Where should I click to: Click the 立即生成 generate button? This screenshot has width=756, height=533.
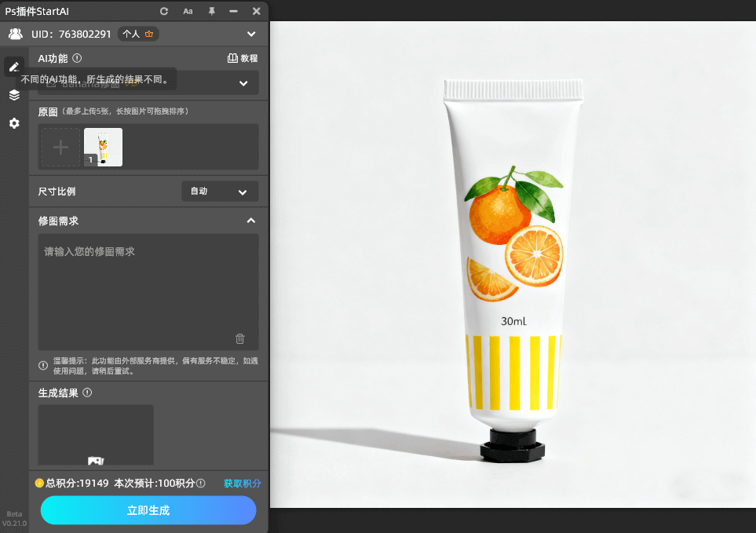(x=148, y=510)
